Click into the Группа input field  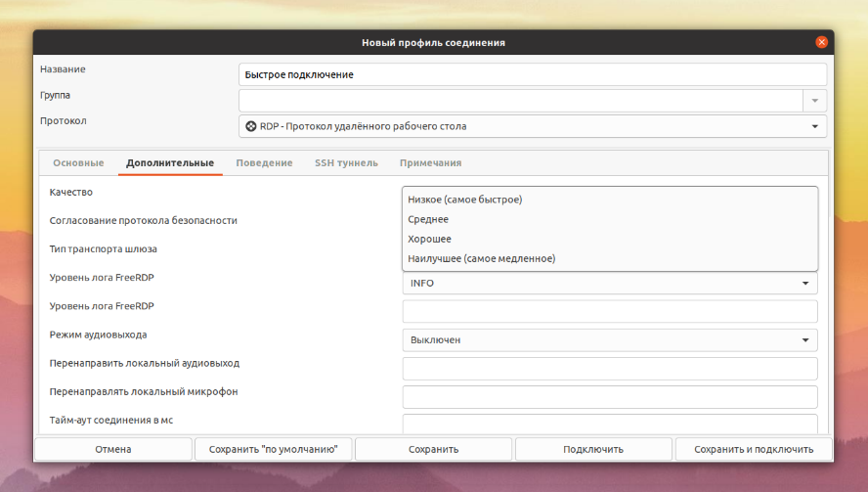(x=521, y=101)
